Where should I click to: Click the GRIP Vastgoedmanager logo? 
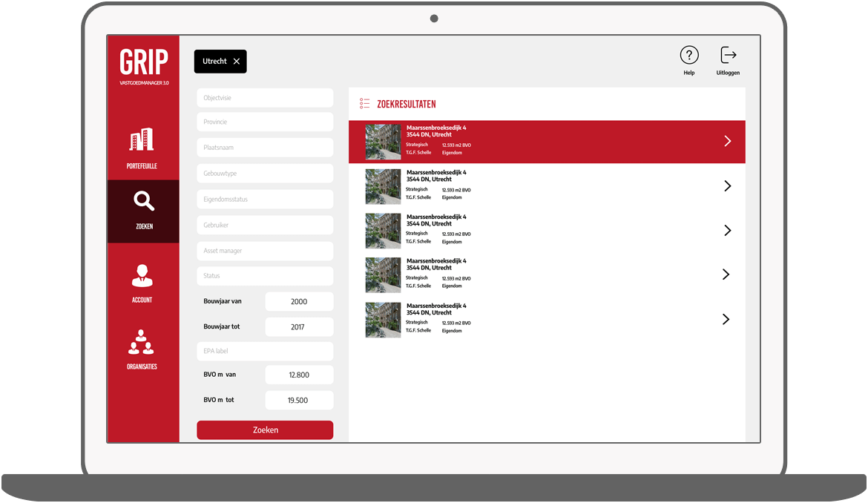144,67
